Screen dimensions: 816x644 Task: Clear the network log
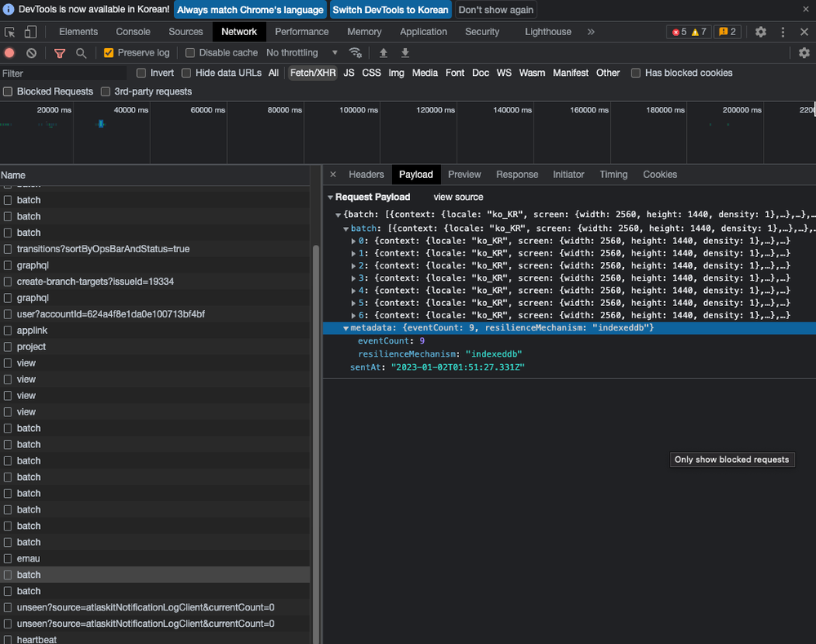click(31, 53)
